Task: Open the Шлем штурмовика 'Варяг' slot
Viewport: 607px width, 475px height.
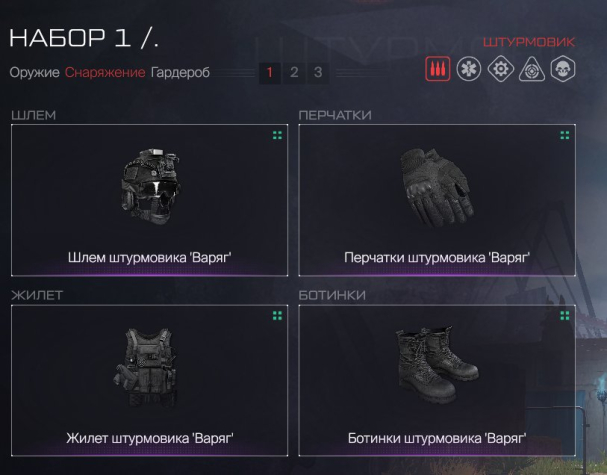Action: [x=149, y=200]
